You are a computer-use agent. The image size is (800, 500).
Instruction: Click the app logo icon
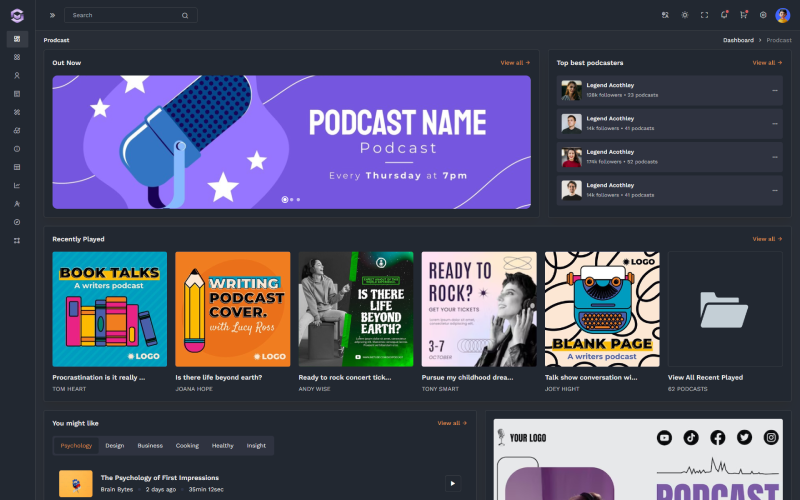click(x=17, y=16)
